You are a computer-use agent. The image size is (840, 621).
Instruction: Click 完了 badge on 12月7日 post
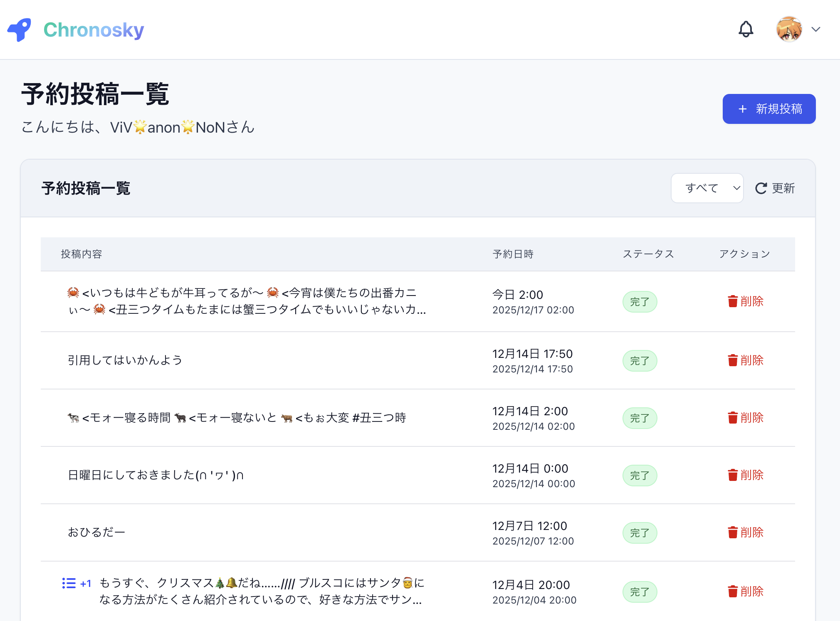pos(640,533)
